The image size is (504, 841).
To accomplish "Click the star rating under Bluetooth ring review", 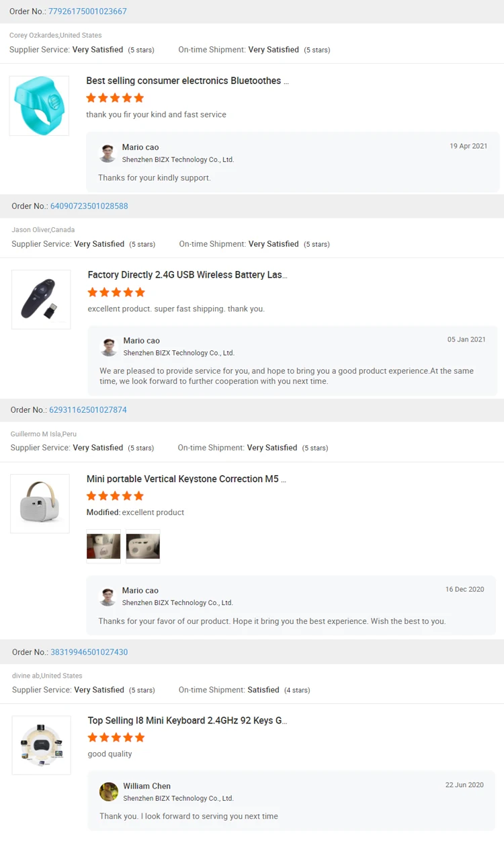I will click(115, 98).
